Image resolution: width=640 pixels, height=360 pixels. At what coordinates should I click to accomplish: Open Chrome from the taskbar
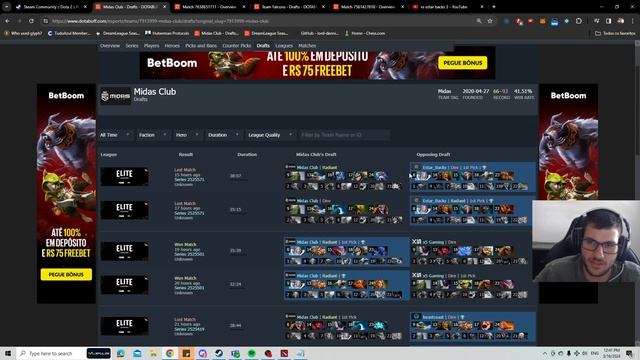(x=170, y=353)
